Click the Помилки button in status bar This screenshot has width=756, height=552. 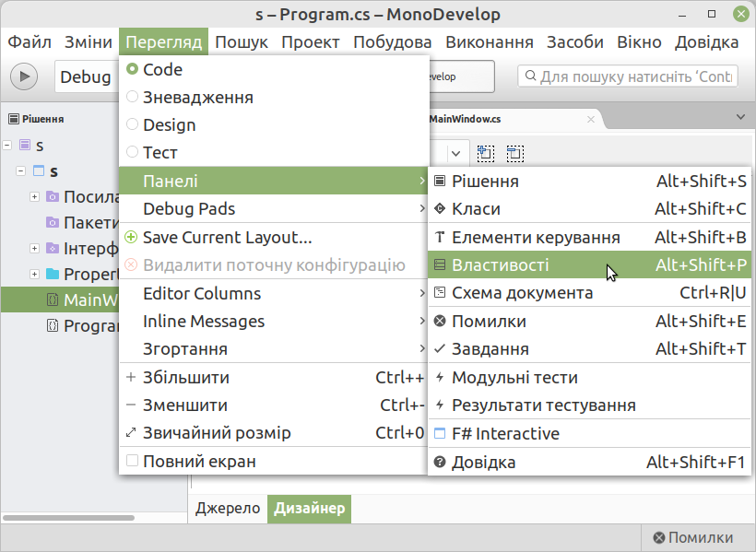(x=692, y=537)
